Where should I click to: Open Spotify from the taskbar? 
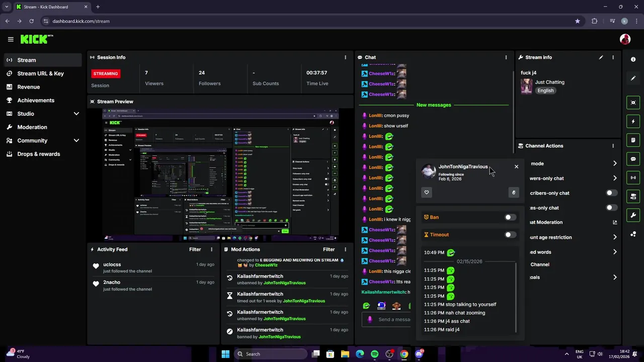pos(374,354)
